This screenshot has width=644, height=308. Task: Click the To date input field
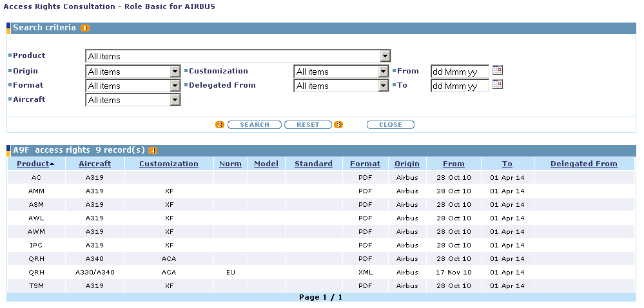[460, 86]
